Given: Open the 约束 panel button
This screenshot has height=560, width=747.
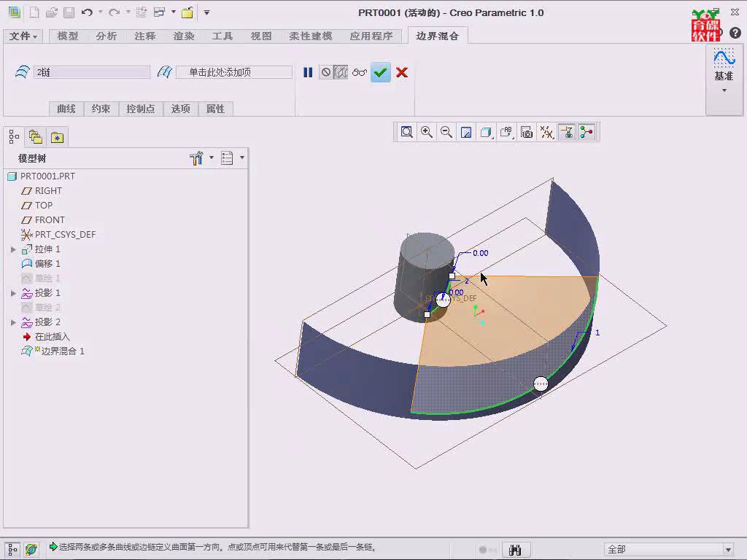Looking at the screenshot, I should [101, 109].
